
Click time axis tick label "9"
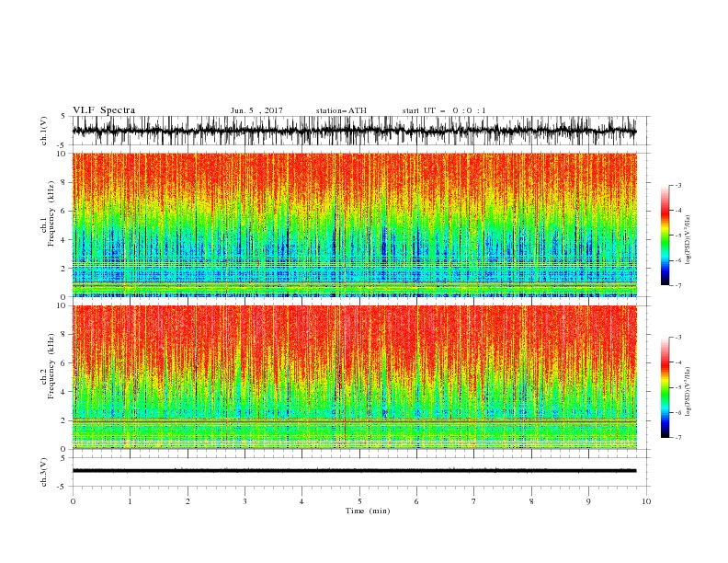[x=588, y=501]
